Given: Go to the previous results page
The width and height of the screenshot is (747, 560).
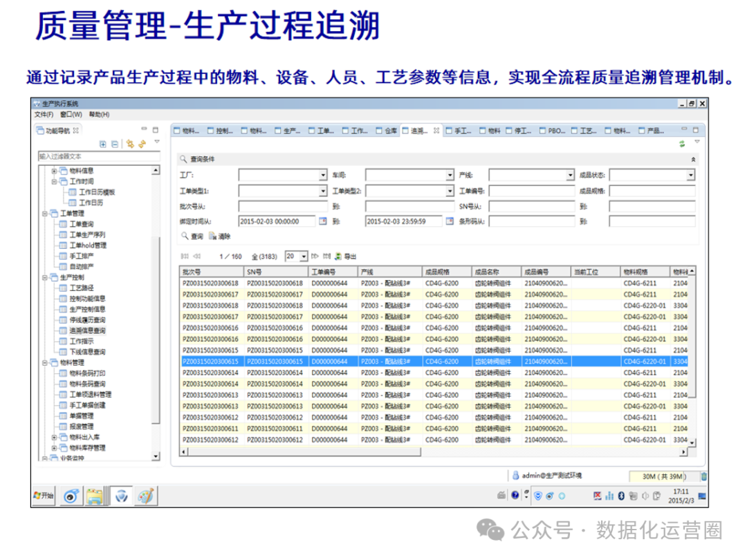Looking at the screenshot, I should pos(196,256).
